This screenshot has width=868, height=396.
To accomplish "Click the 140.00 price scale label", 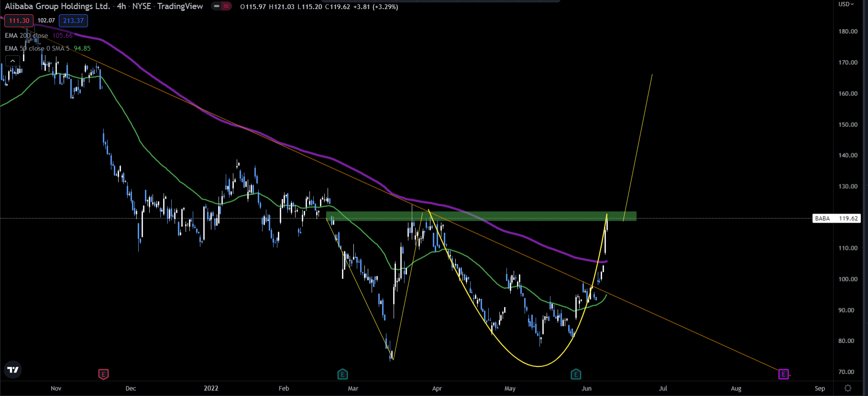I will pyautogui.click(x=848, y=155).
